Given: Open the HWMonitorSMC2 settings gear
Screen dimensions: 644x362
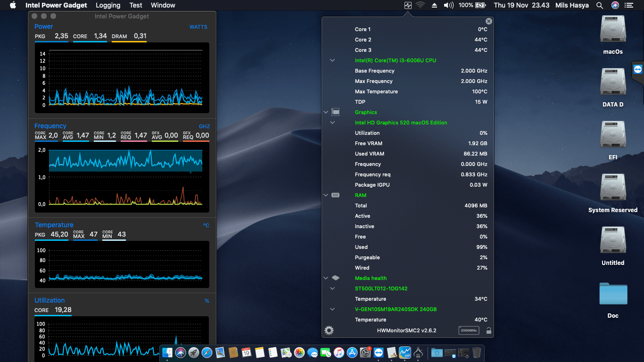Looking at the screenshot, I should coord(329,330).
